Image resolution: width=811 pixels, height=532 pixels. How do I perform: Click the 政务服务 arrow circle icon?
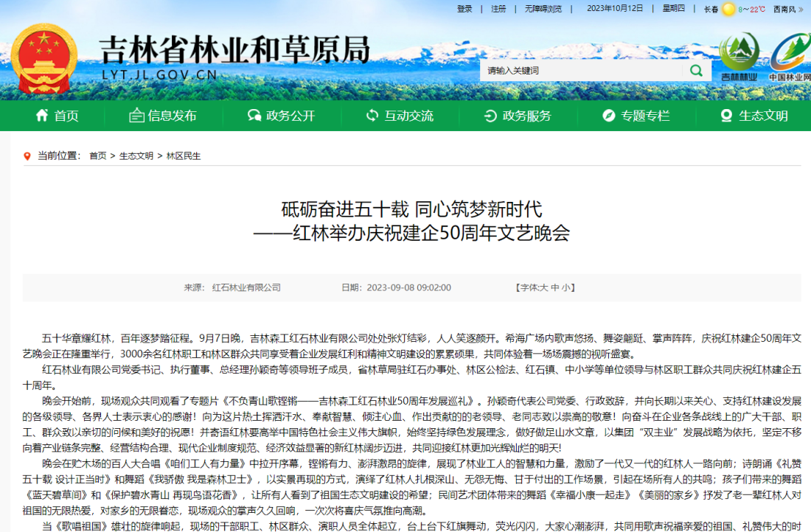(x=490, y=116)
